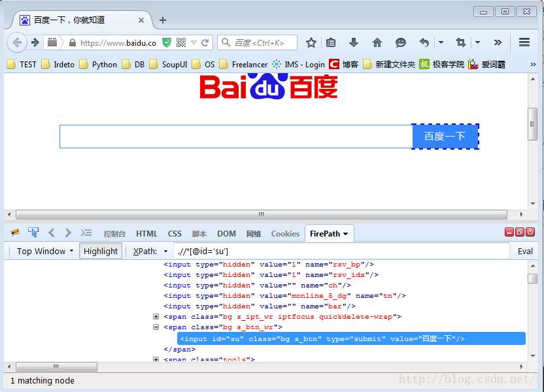
Task: Click the page vertical scrollbar thumb
Action: [532, 124]
